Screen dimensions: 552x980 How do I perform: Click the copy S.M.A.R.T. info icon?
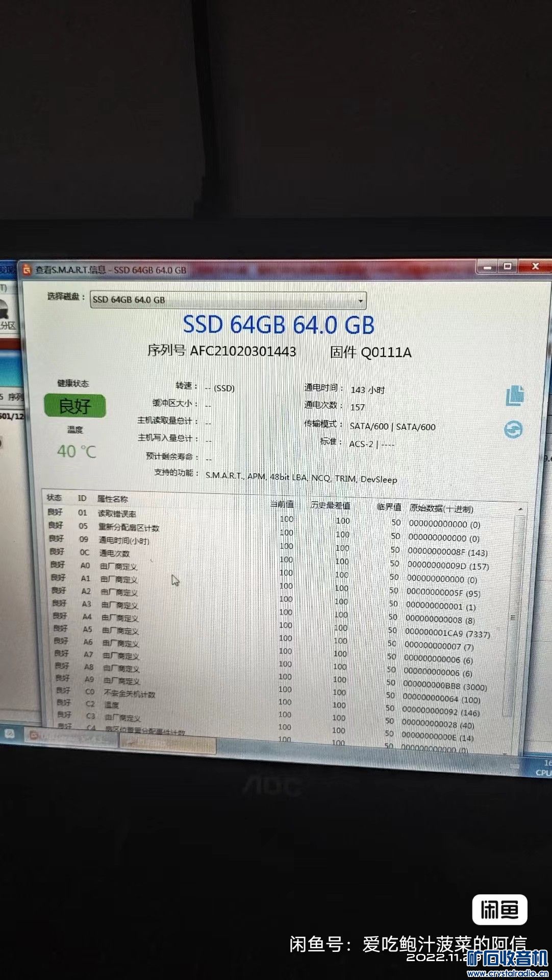(x=515, y=396)
